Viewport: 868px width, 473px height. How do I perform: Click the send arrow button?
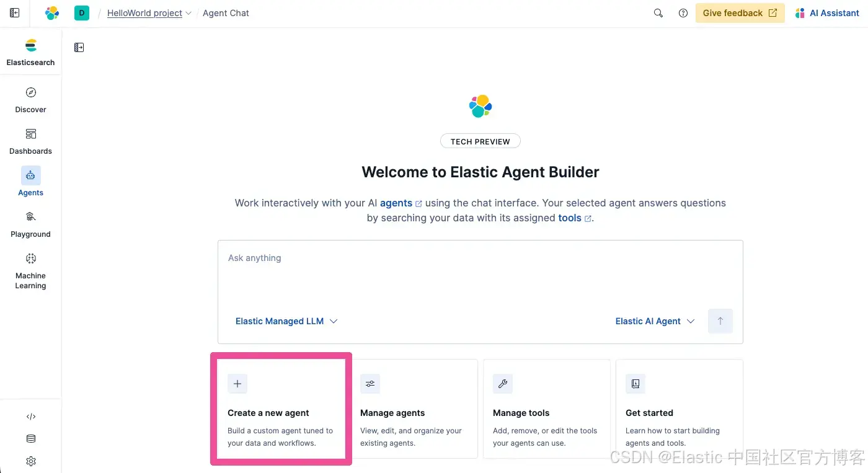[x=720, y=321]
